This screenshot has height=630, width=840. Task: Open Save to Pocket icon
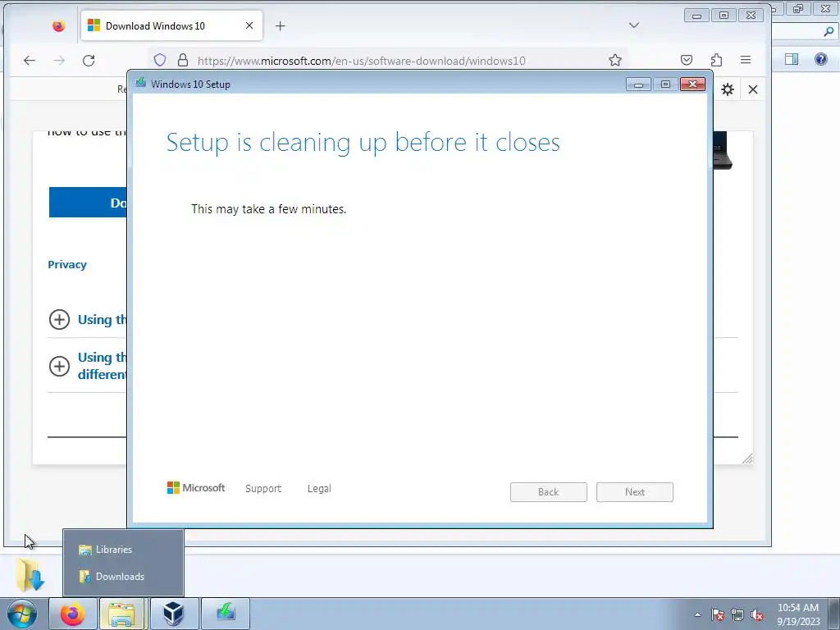[687, 60]
